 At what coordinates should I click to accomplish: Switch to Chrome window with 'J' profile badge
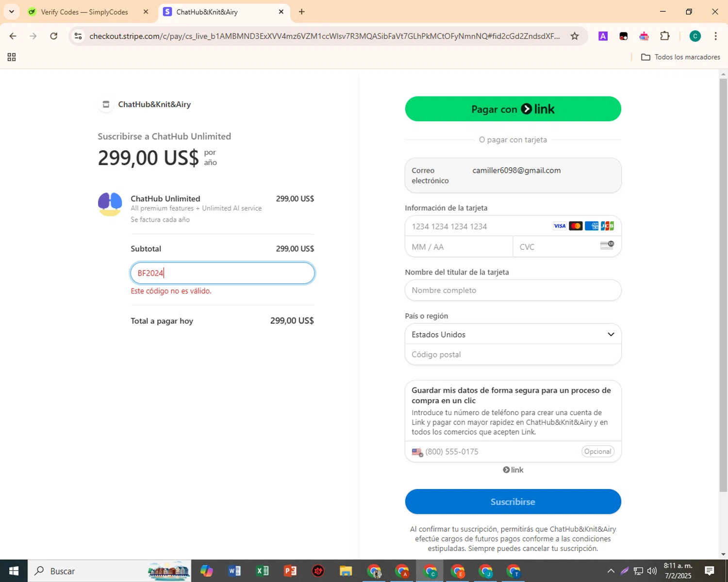click(x=486, y=571)
